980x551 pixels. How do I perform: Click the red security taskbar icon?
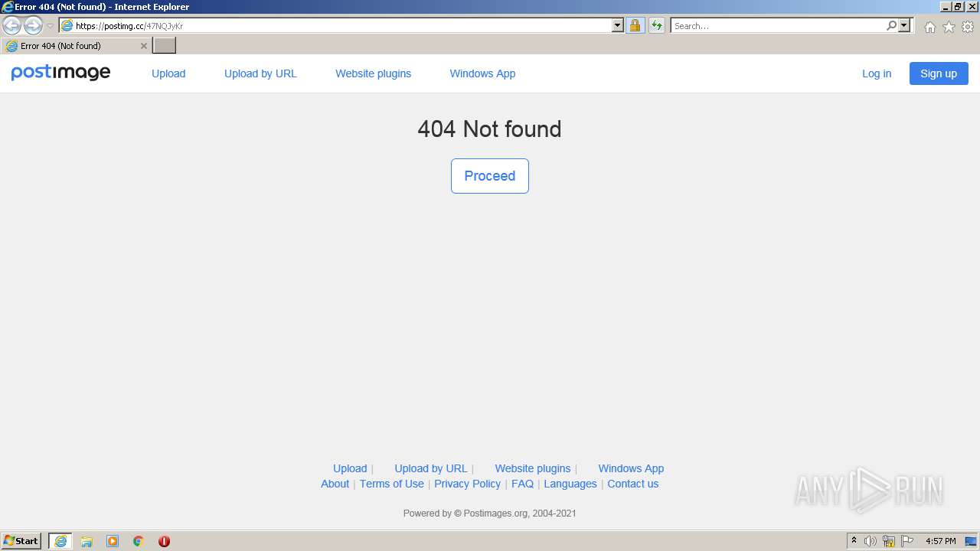tap(164, 541)
